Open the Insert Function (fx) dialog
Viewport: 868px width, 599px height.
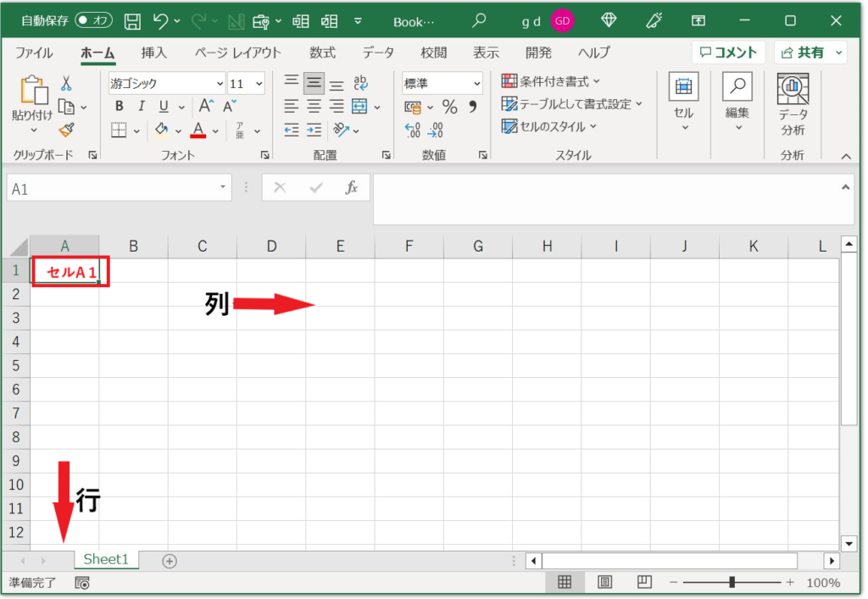(353, 187)
